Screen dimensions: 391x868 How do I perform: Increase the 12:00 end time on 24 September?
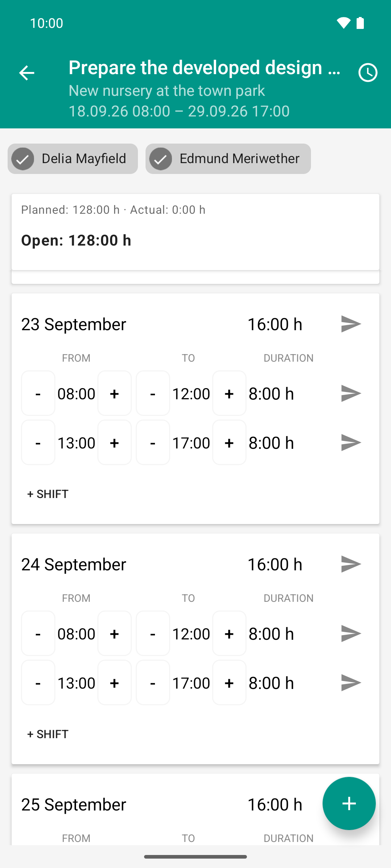(229, 633)
